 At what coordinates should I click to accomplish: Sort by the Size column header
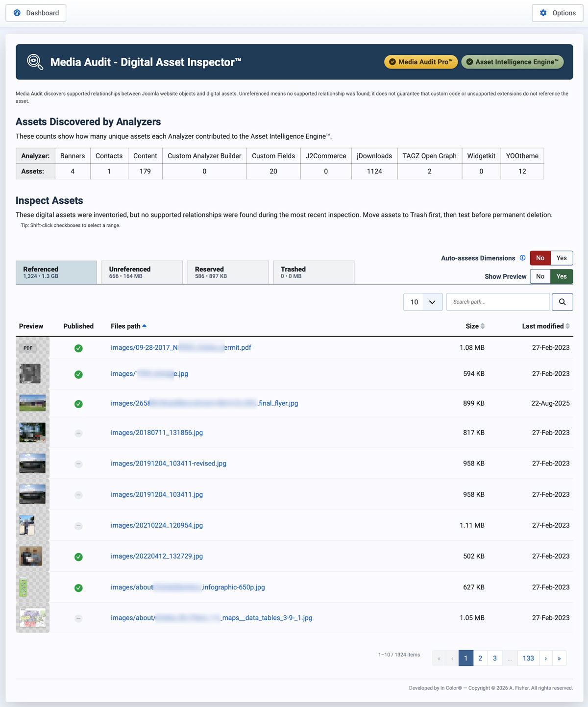[475, 326]
